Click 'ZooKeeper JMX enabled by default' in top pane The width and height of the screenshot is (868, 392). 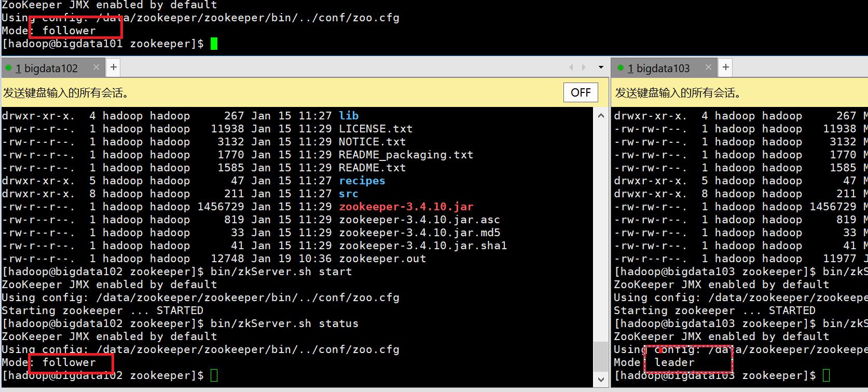click(x=109, y=5)
